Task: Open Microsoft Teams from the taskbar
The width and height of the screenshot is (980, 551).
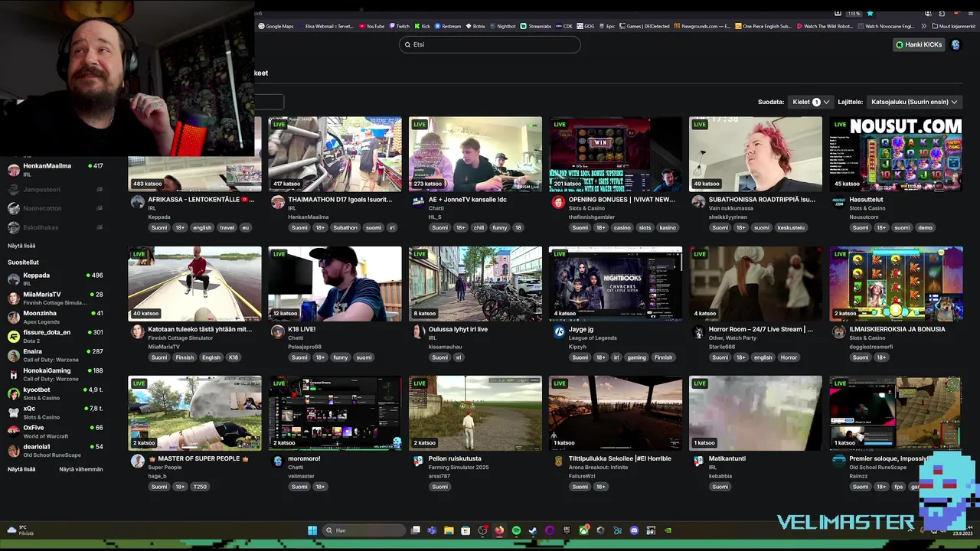Action: tap(432, 530)
